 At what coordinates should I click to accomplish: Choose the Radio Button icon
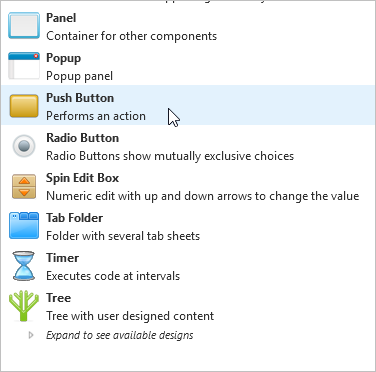pos(24,146)
